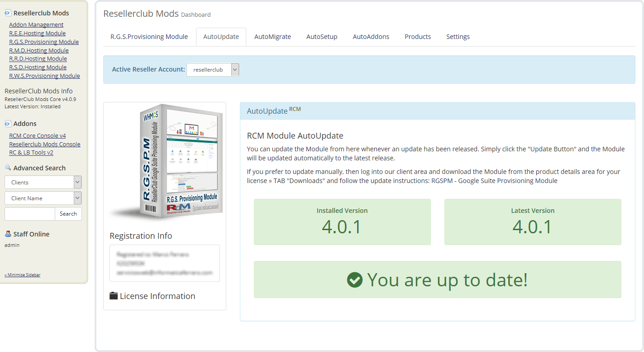Image resolution: width=644 pixels, height=352 pixels.
Task: Open R.E.E.Hosting Module link
Action: point(37,33)
